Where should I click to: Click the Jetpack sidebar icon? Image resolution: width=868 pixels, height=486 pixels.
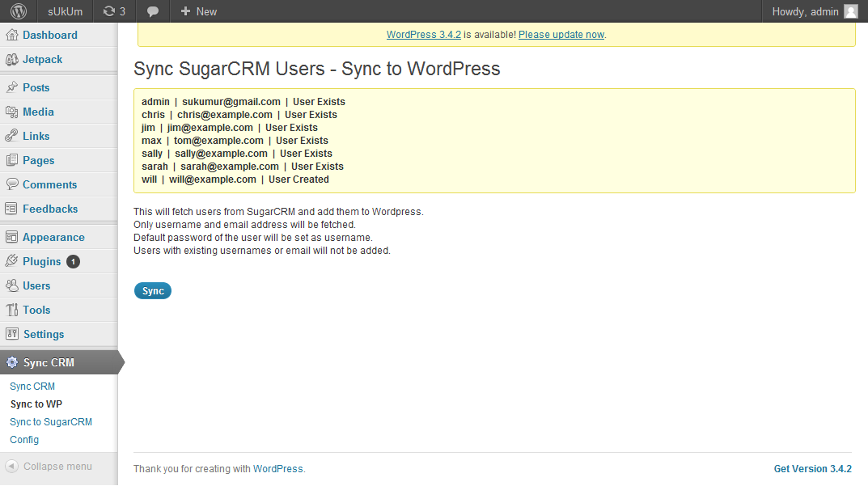(11, 59)
